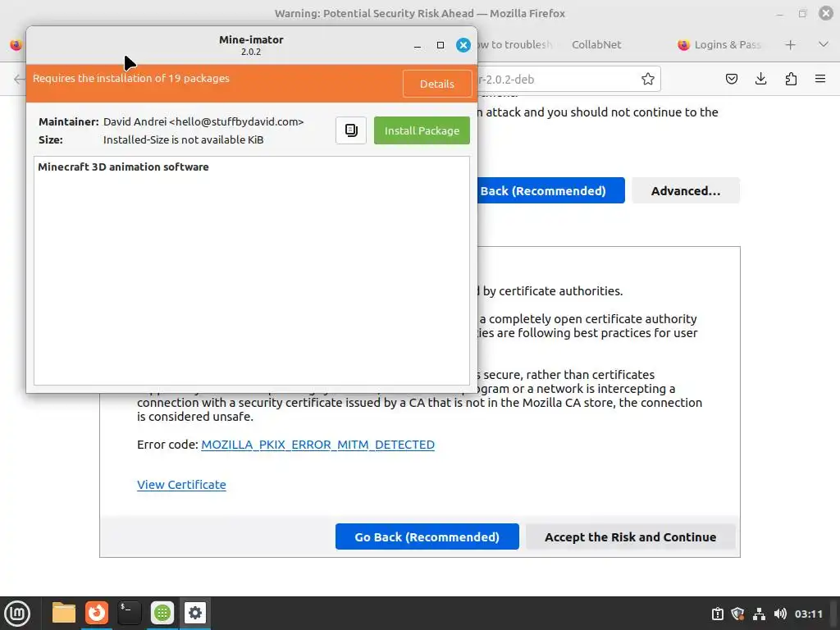
Task: Click the Advanced... button
Action: [686, 190]
